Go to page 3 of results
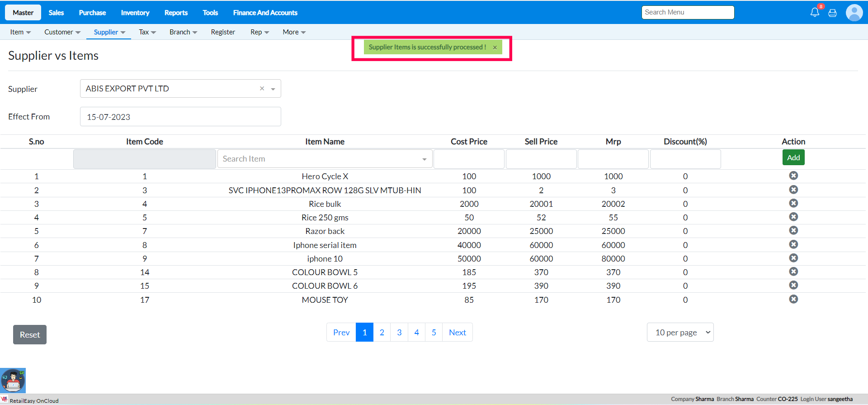868x405 pixels. [x=399, y=333]
